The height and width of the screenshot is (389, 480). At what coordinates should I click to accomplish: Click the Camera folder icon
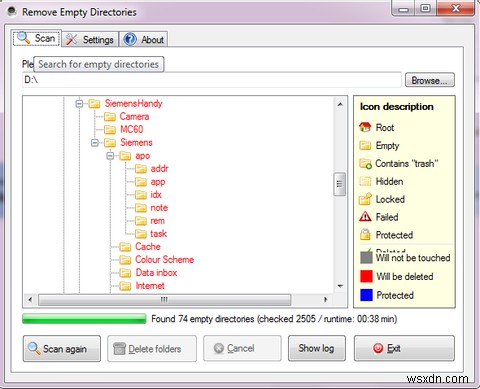110,117
